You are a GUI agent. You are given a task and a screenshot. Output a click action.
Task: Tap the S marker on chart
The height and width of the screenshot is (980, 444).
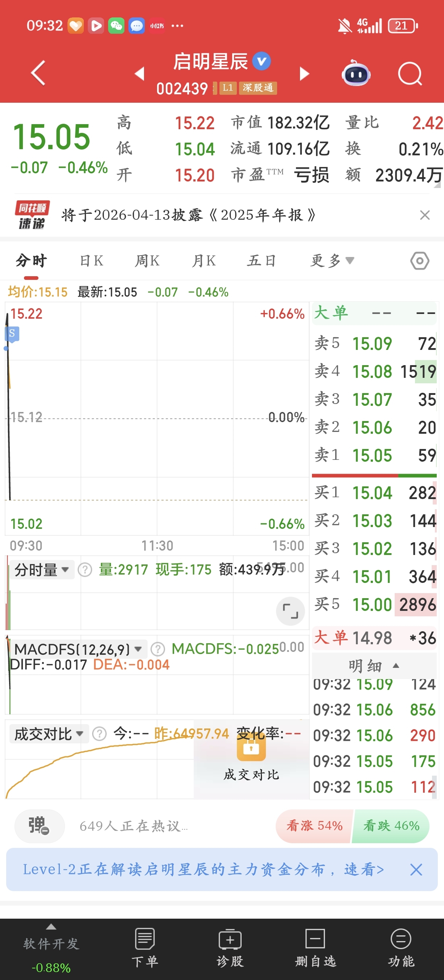[x=12, y=334]
